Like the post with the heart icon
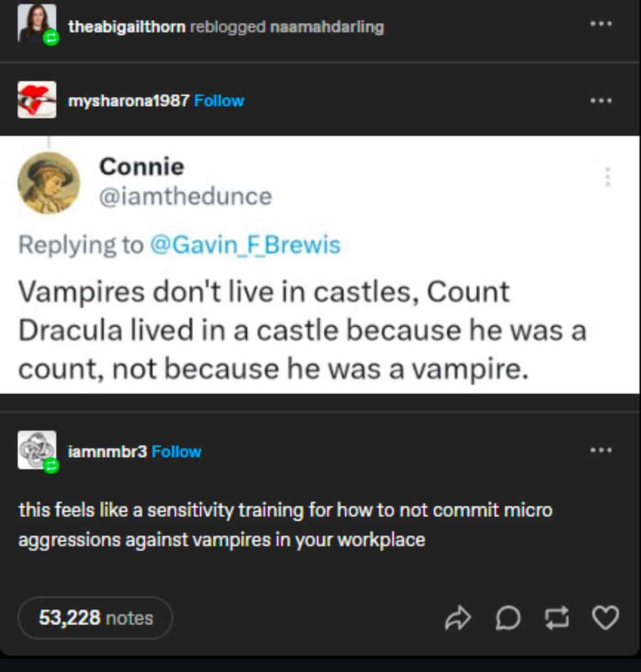The width and height of the screenshot is (641, 672). click(x=604, y=619)
